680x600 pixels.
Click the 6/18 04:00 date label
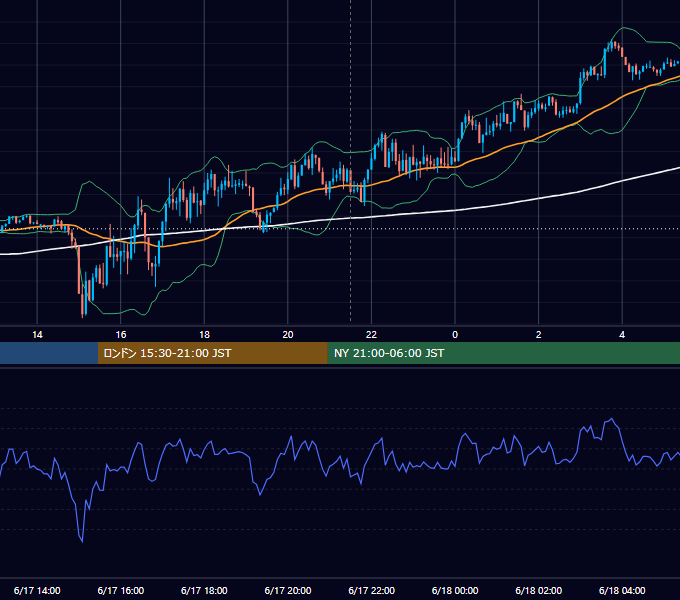622,590
